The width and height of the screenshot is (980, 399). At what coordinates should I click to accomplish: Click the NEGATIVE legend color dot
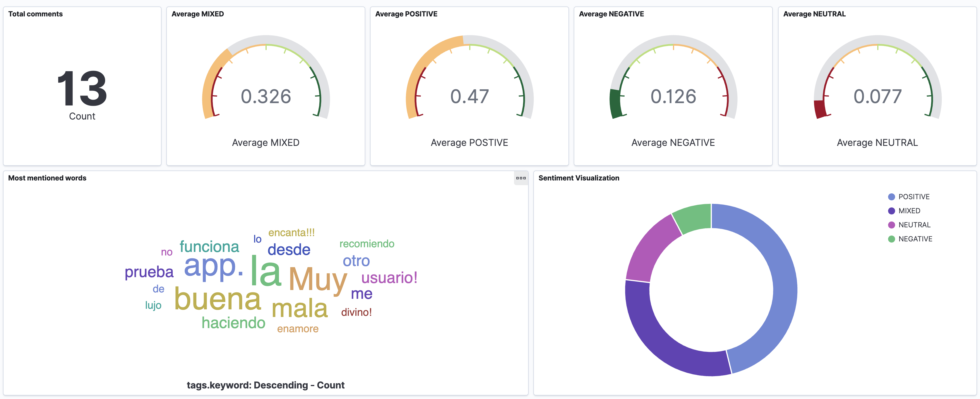click(891, 239)
